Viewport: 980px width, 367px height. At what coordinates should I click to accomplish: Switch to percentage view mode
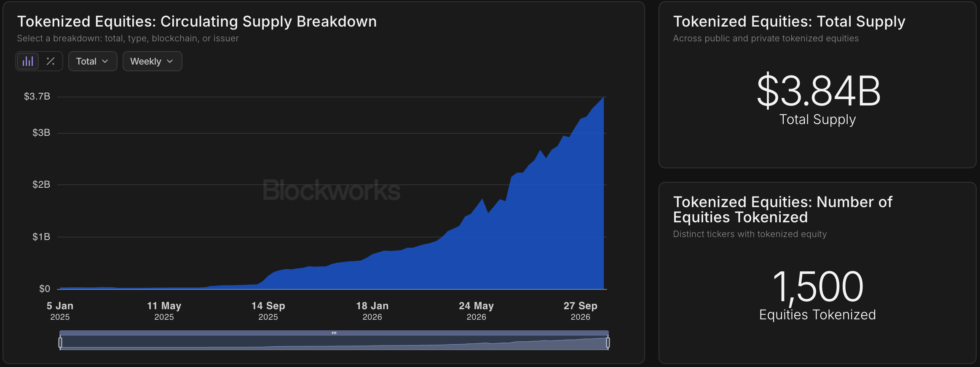51,61
